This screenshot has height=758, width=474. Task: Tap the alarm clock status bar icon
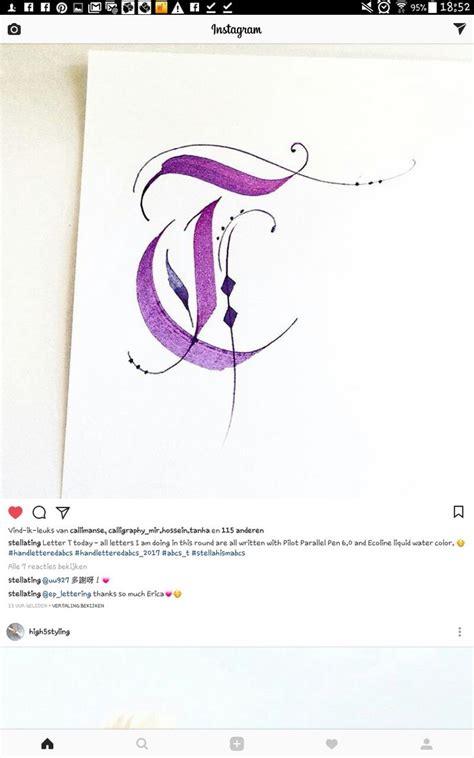pyautogui.click(x=384, y=7)
